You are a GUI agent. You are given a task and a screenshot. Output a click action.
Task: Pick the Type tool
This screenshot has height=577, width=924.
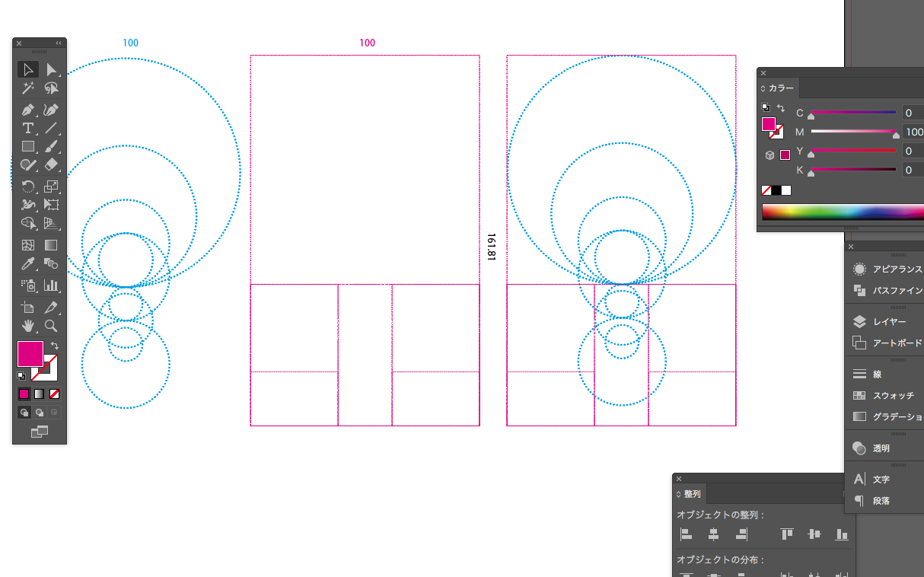28,128
